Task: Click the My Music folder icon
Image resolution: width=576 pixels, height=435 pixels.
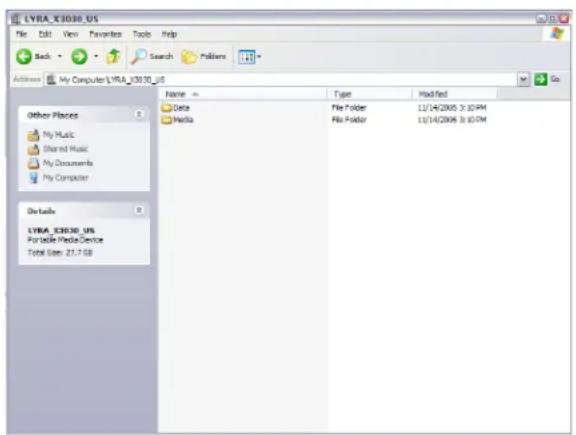Action: (x=33, y=135)
